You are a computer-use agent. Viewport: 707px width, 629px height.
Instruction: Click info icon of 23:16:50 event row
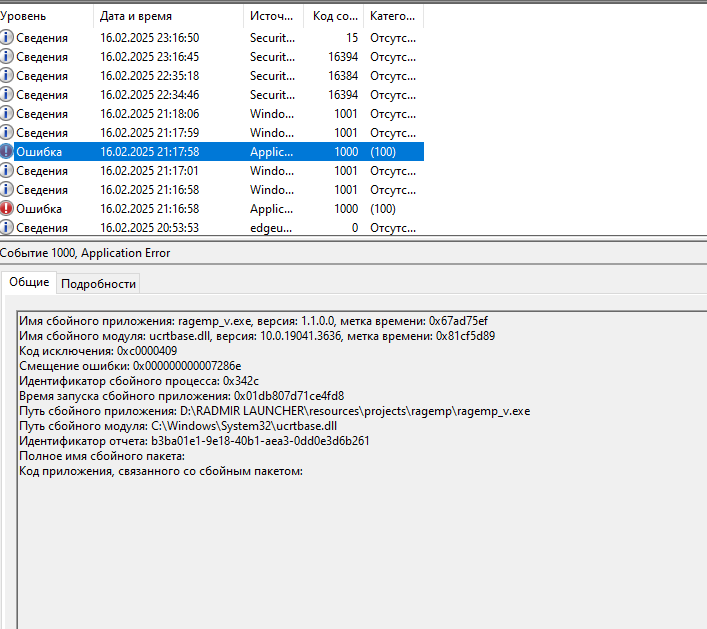[x=6, y=37]
